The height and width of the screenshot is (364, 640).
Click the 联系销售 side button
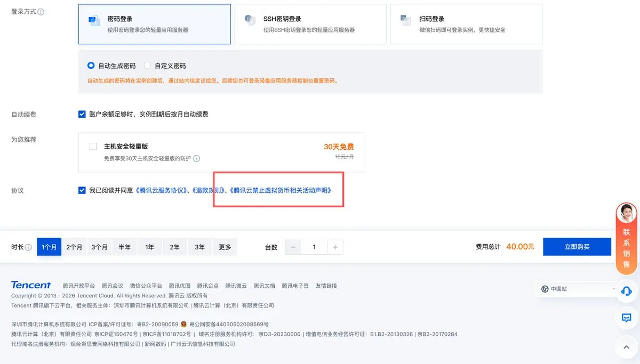tap(626, 239)
